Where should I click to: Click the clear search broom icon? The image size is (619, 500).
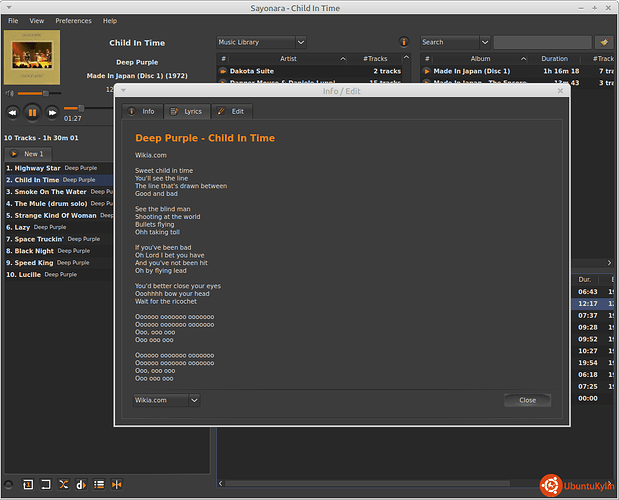604,42
